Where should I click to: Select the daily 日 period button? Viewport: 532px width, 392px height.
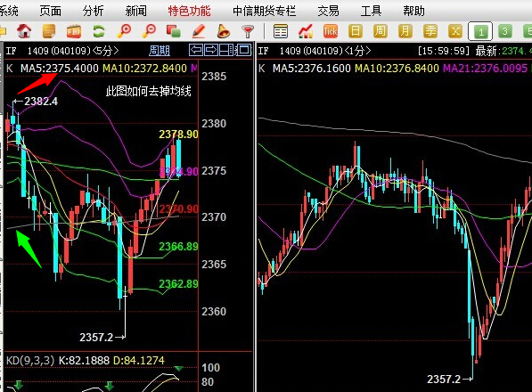355,31
